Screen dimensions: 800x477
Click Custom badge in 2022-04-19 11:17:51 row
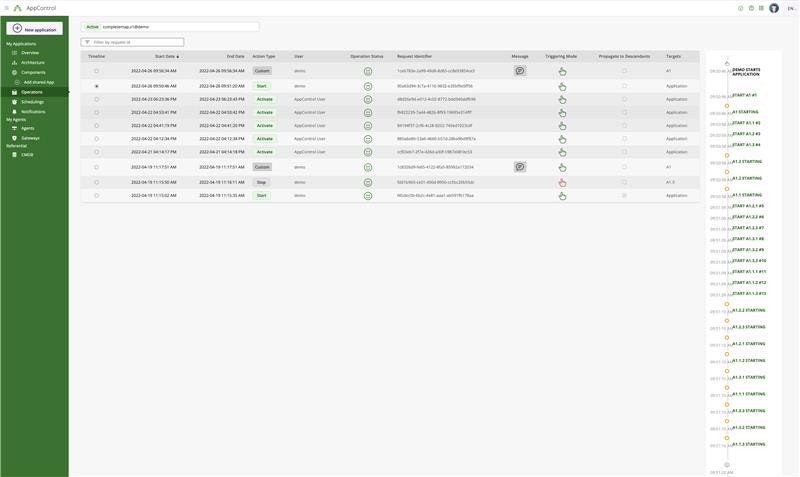(262, 167)
